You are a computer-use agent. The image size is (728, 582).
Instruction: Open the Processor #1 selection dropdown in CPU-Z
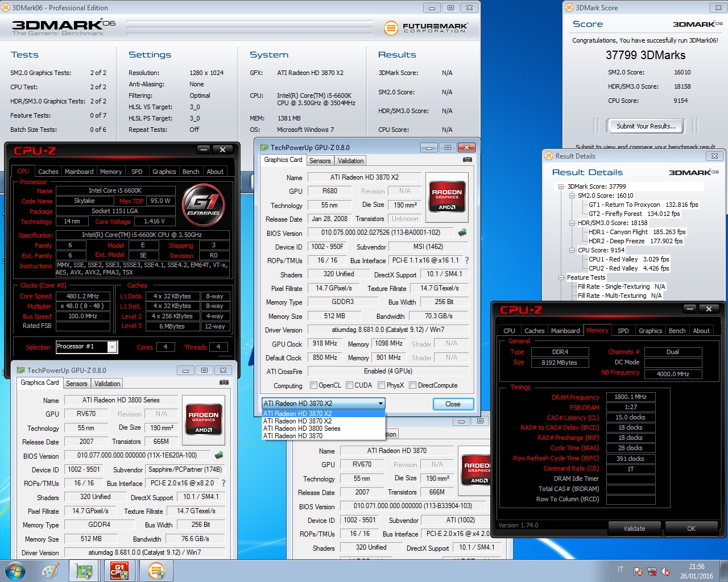click(112, 347)
